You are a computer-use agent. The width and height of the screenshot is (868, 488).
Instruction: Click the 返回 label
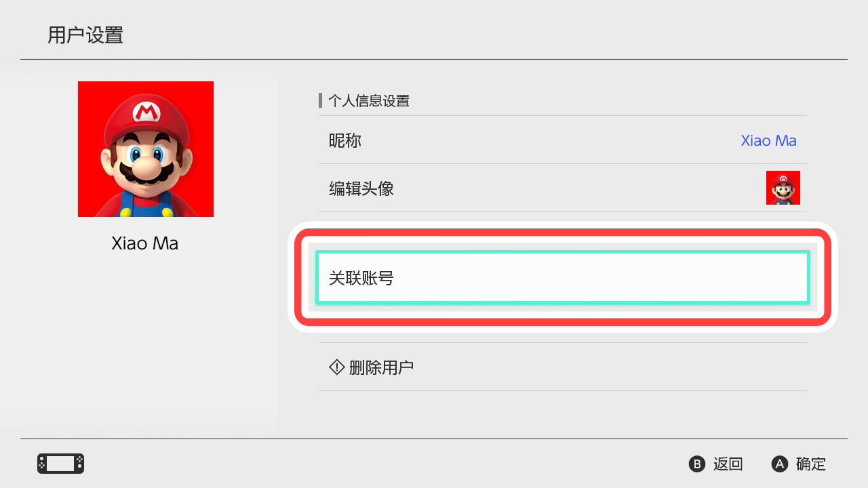(728, 464)
